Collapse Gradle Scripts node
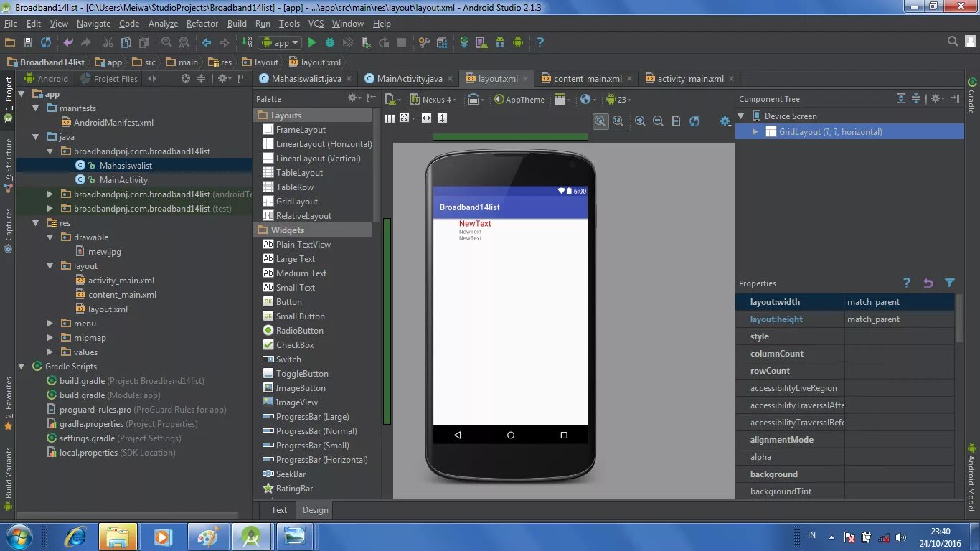The image size is (980, 551). [x=21, y=367]
